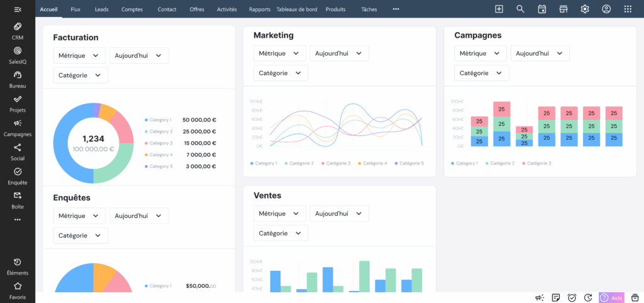
Task: Open Catégorie dropdown in Ventes
Action: 281,233
